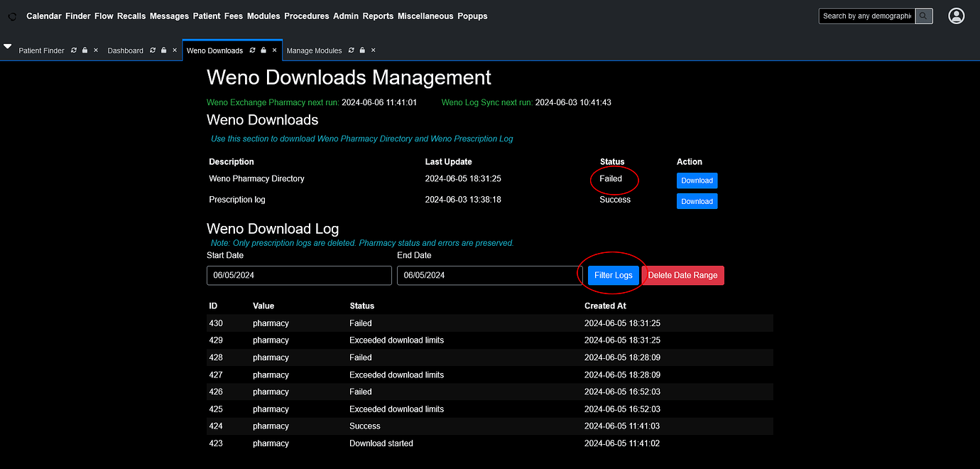Click the circular loading icon beside the menu bar

click(11, 16)
